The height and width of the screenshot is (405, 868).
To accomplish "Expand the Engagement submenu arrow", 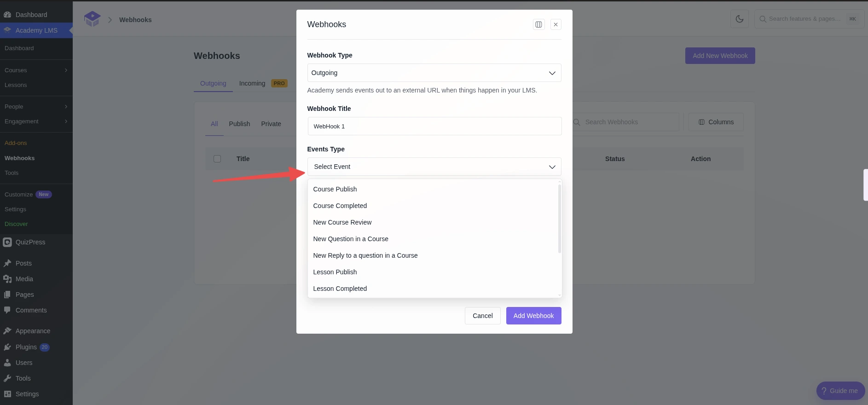I will [66, 121].
